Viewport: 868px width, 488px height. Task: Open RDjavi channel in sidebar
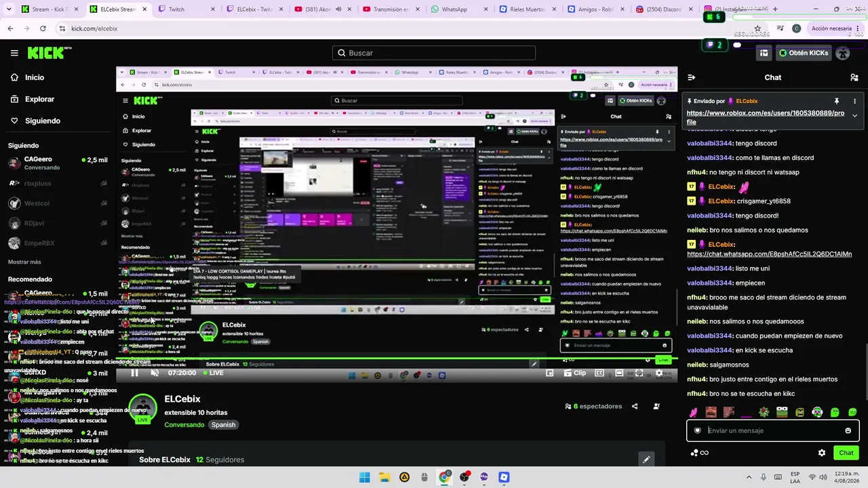click(x=58, y=223)
